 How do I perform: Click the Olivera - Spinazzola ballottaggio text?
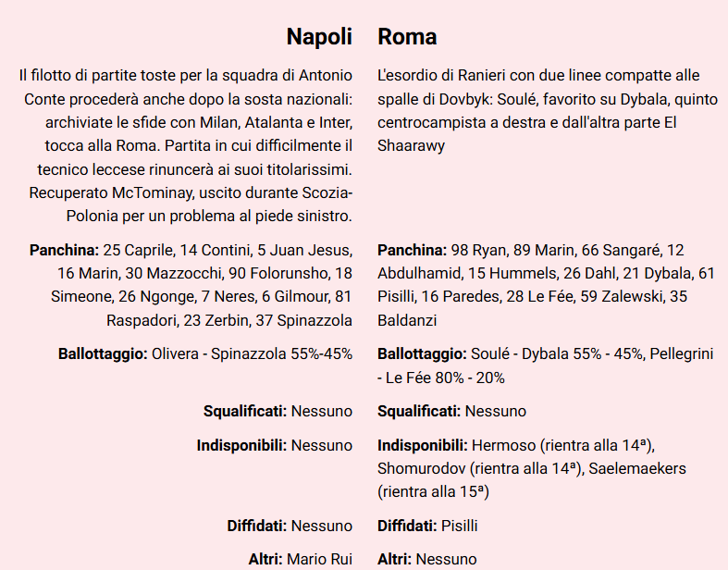pos(252,353)
